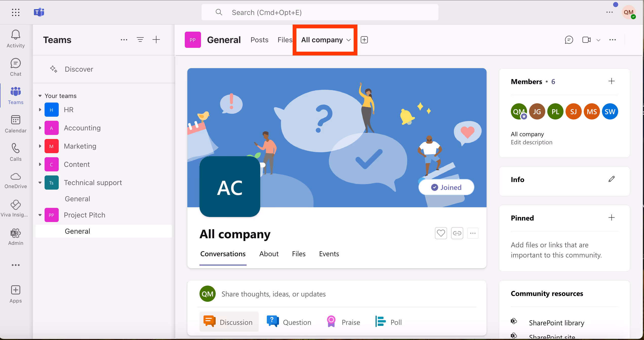Click the Edit description link

pos(531,142)
